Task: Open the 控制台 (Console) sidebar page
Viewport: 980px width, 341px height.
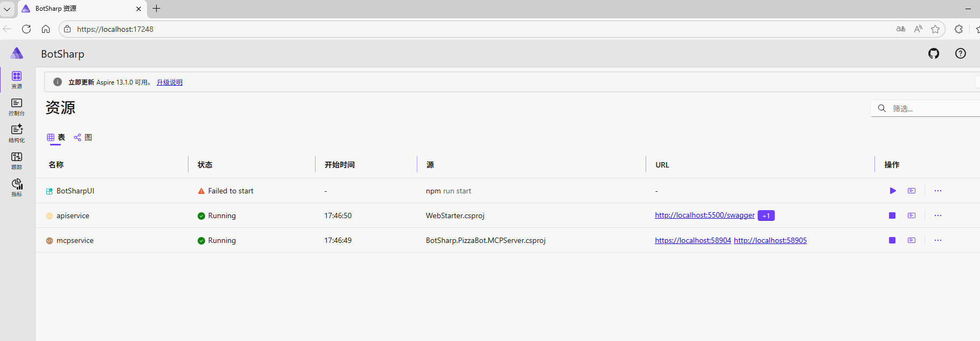Action: [17, 107]
